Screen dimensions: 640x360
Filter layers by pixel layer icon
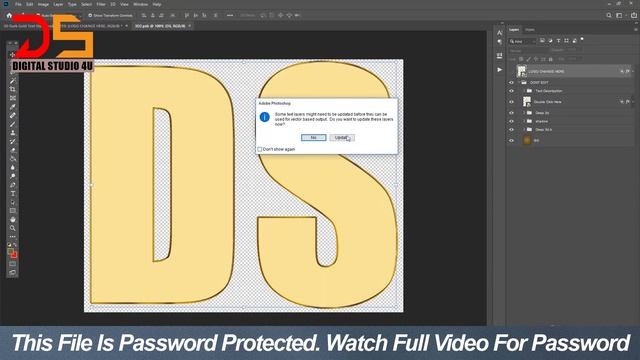[x=542, y=41]
